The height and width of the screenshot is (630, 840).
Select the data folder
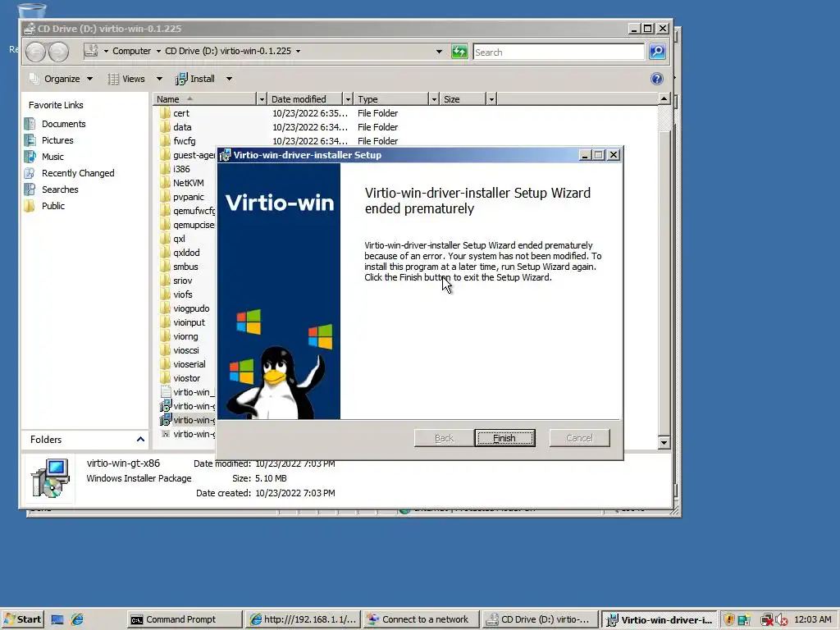pyautogui.click(x=182, y=127)
